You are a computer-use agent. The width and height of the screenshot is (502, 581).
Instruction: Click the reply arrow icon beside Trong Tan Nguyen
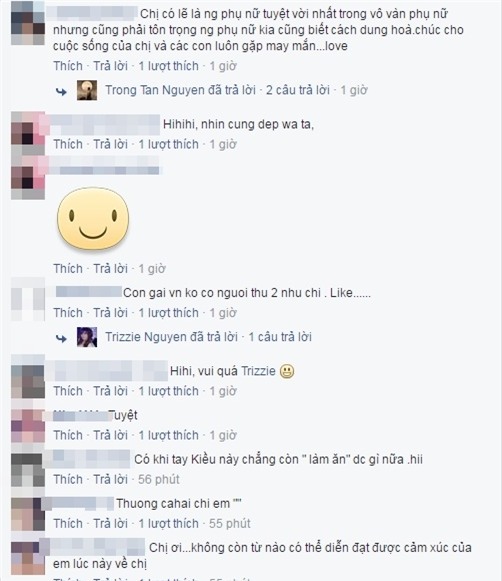pyautogui.click(x=61, y=92)
